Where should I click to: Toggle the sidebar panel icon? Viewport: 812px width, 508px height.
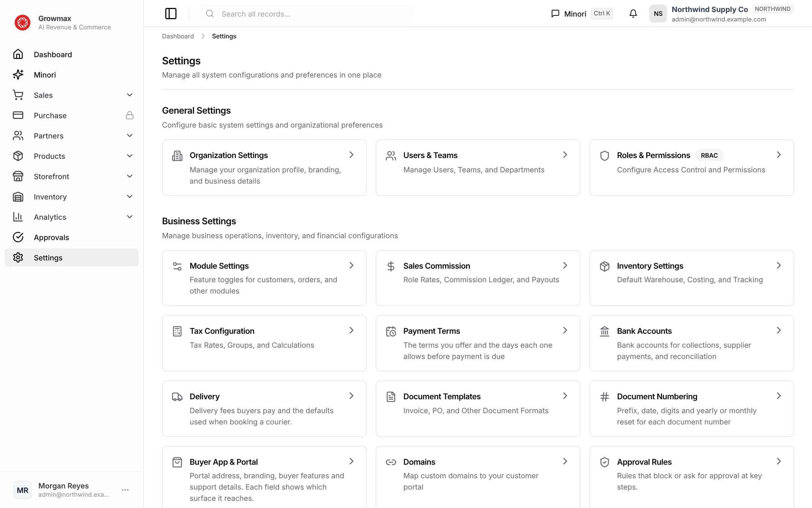click(171, 14)
